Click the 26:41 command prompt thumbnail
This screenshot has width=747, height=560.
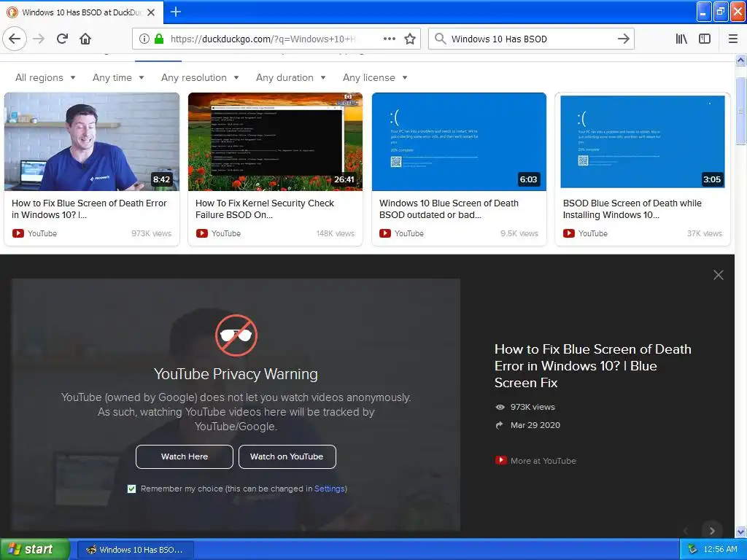click(275, 141)
